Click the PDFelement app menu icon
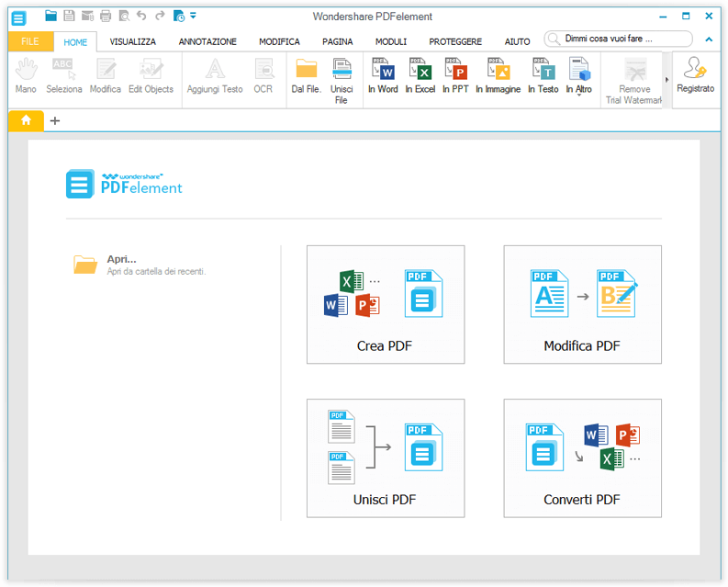728x587 pixels. (x=18, y=18)
